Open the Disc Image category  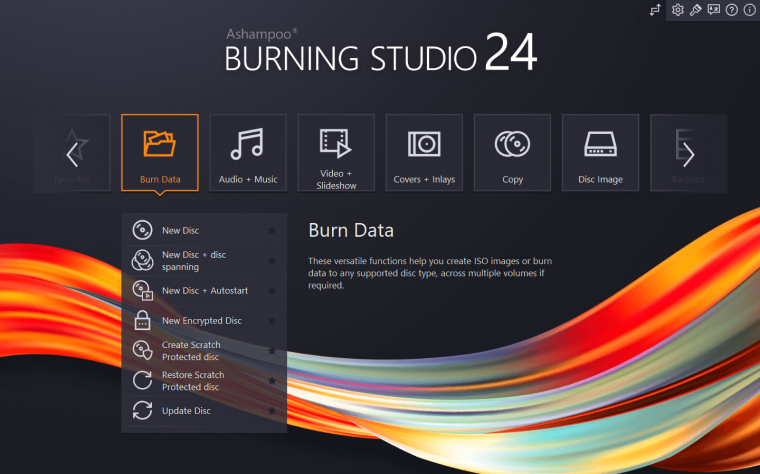[601, 153]
